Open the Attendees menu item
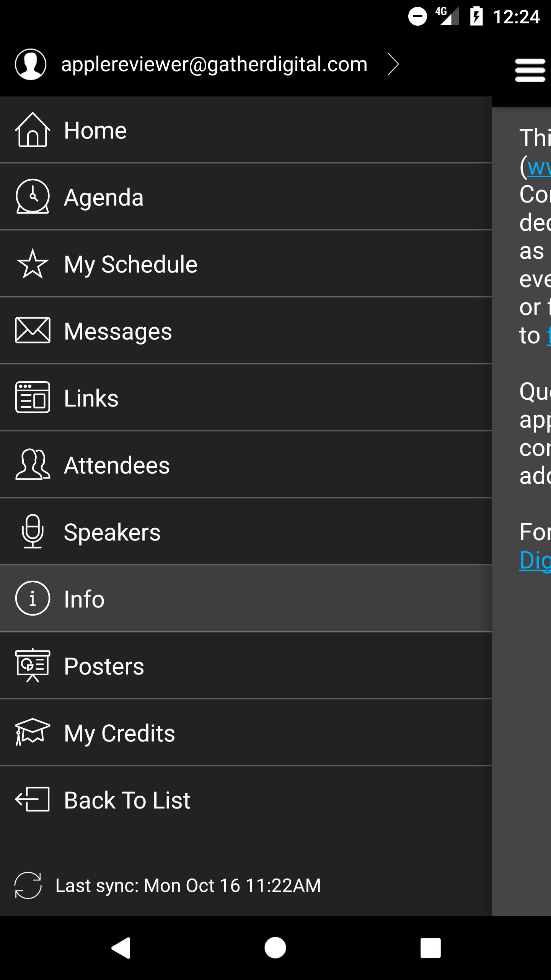The width and height of the screenshot is (551, 980). (x=245, y=465)
